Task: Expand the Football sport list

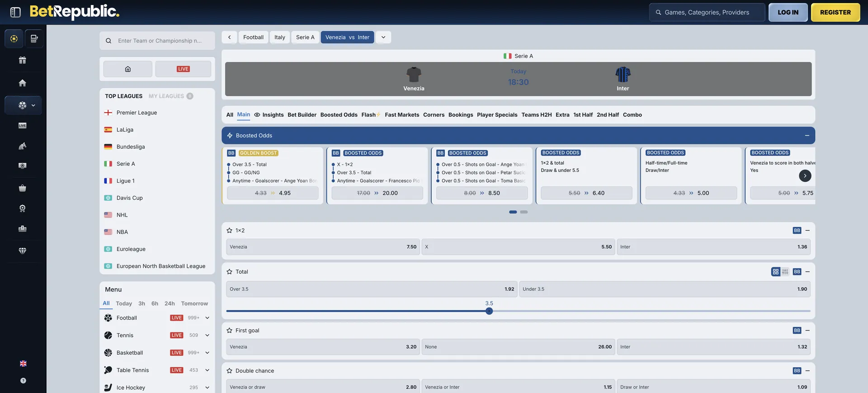Action: point(208,318)
